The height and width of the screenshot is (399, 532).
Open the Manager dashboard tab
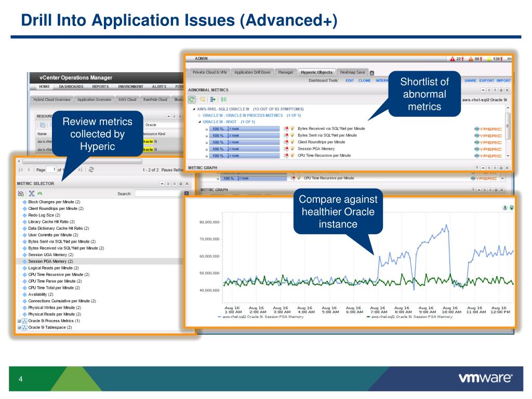[285, 72]
